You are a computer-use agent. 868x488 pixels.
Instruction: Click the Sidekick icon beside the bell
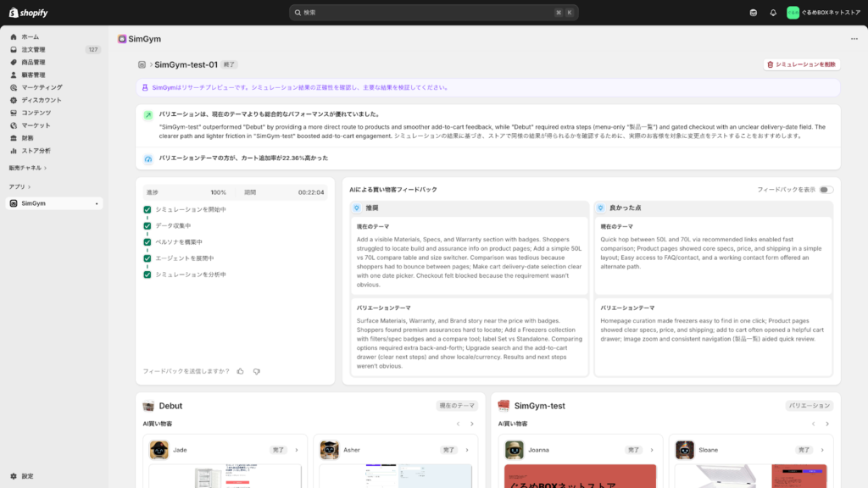coord(754,13)
